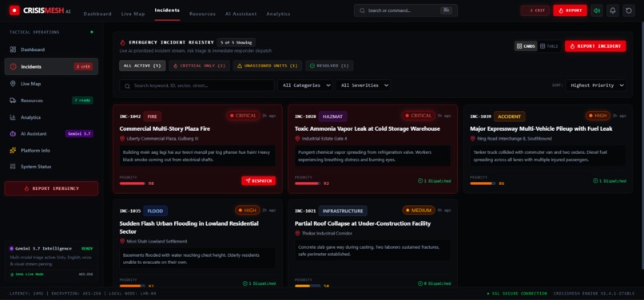Click the priority 98 bar on INC-1042

point(132,184)
